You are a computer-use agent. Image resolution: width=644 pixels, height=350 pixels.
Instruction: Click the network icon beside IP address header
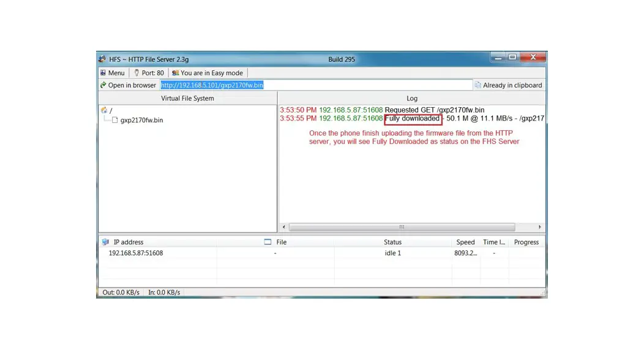pyautogui.click(x=105, y=242)
